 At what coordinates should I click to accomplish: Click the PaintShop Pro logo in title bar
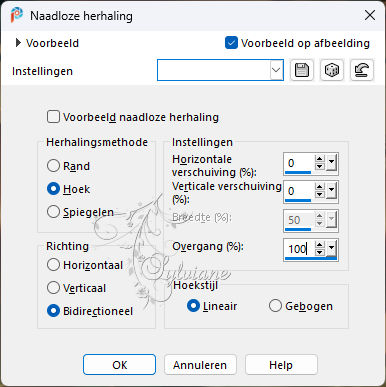(16, 15)
